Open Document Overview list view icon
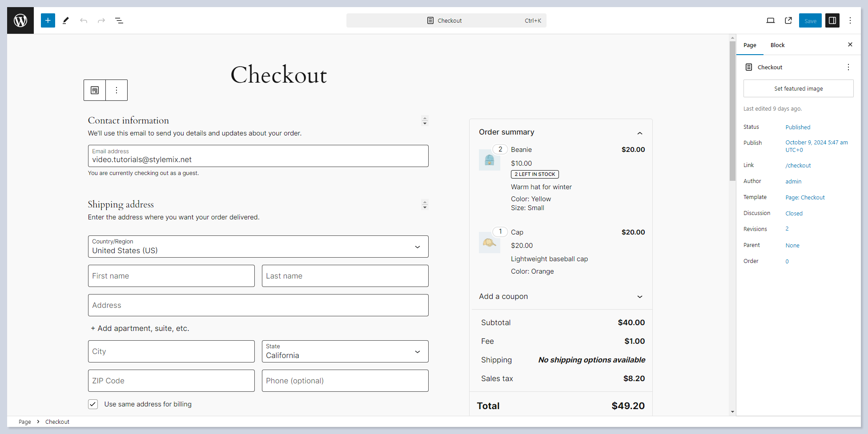This screenshot has height=434, width=868. (119, 20)
